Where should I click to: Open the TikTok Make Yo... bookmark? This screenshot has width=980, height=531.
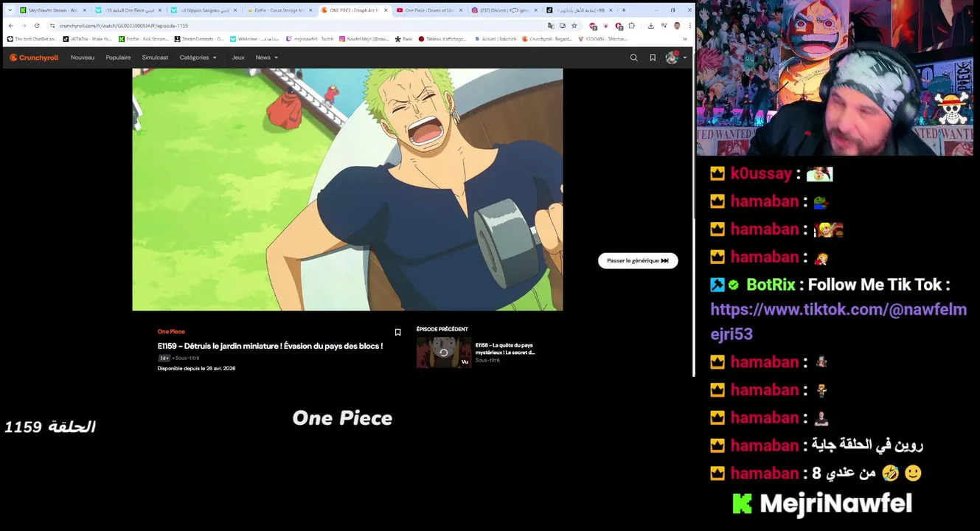(x=88, y=39)
